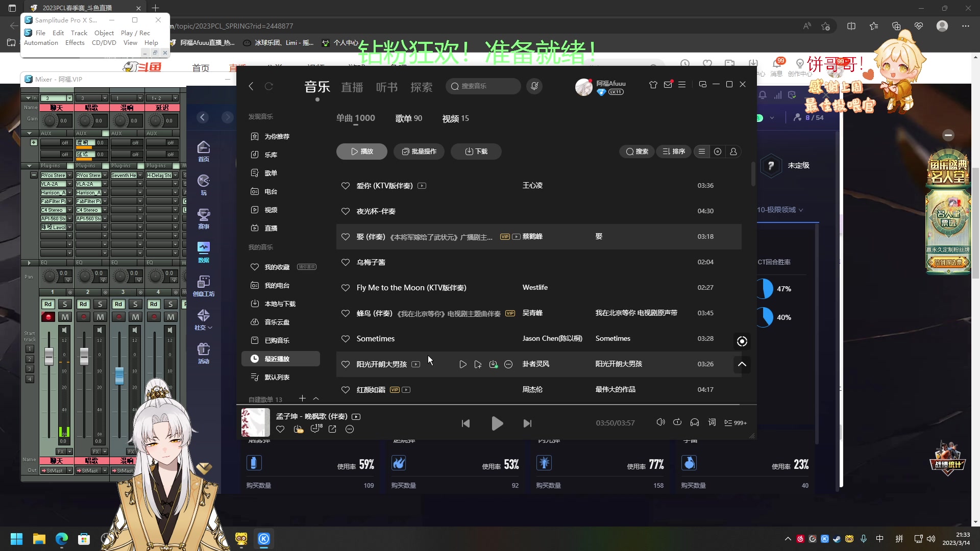The image size is (980, 551).
Task: Open the skin (T-shirt) icon in music player
Action: pyautogui.click(x=653, y=85)
